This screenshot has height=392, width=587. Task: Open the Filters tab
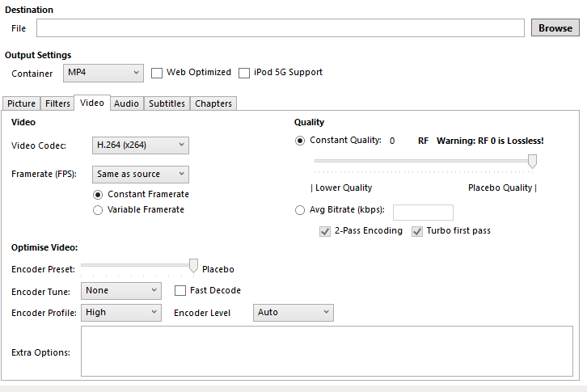click(57, 103)
